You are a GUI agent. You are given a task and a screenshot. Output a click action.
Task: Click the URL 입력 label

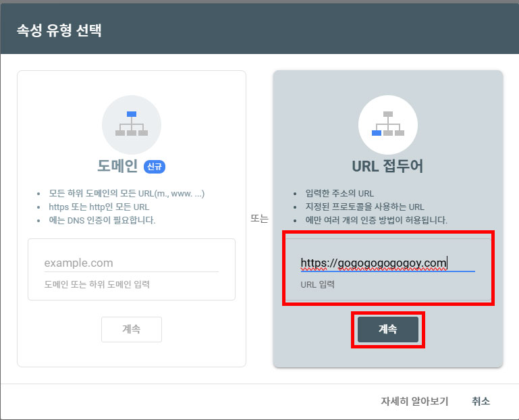click(x=317, y=284)
